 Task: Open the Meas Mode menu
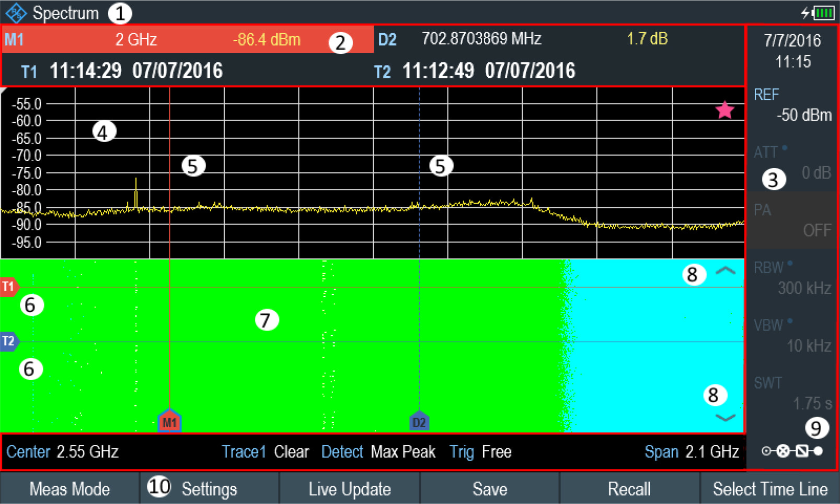[70, 489]
